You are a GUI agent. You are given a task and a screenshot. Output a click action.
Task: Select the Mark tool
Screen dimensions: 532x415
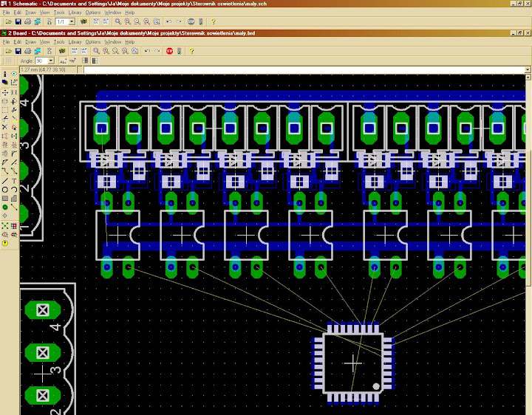coord(14,82)
